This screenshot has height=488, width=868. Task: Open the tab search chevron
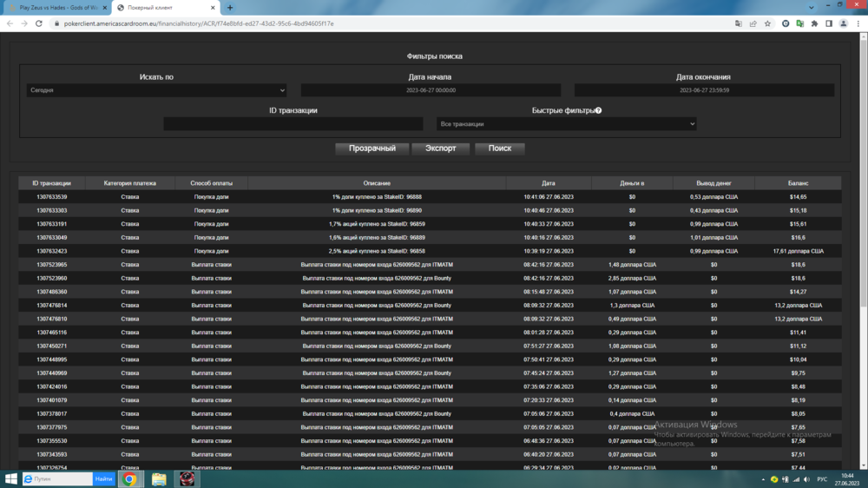click(x=811, y=8)
